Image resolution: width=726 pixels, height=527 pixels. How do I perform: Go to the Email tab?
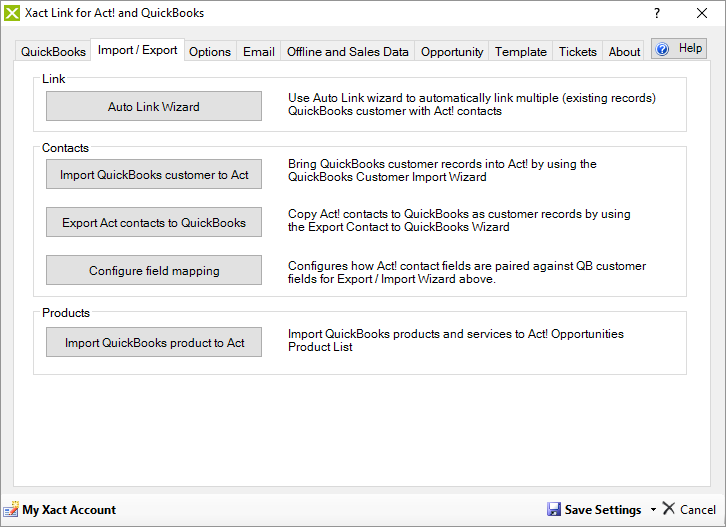[259, 51]
